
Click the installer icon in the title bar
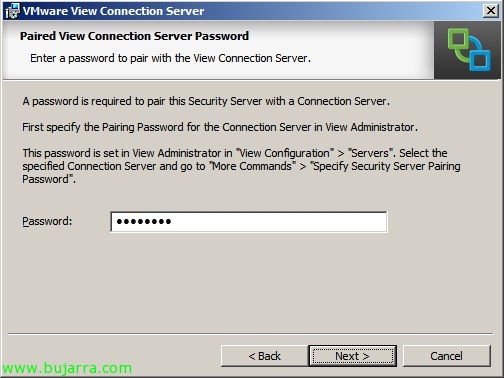tap(12, 11)
